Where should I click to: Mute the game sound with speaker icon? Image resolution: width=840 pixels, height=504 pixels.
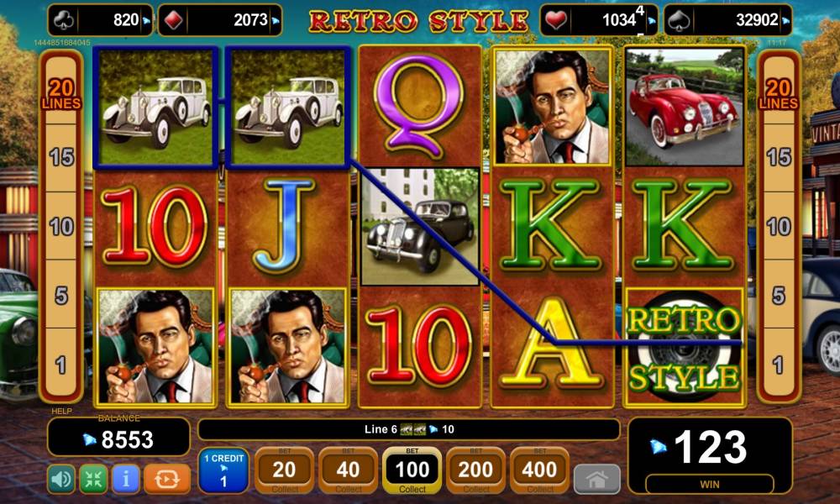(x=61, y=479)
